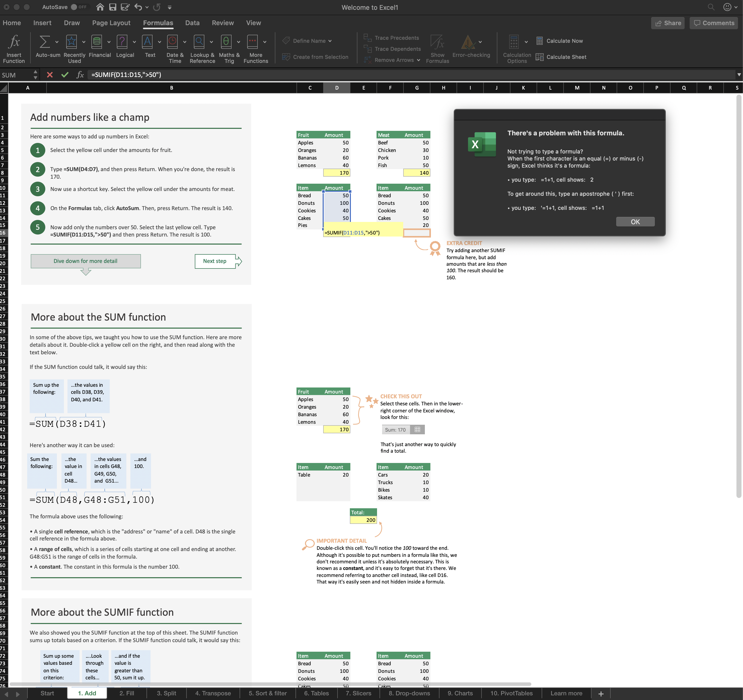Click the Calculate Now icon
The image size is (743, 700).
click(x=539, y=41)
